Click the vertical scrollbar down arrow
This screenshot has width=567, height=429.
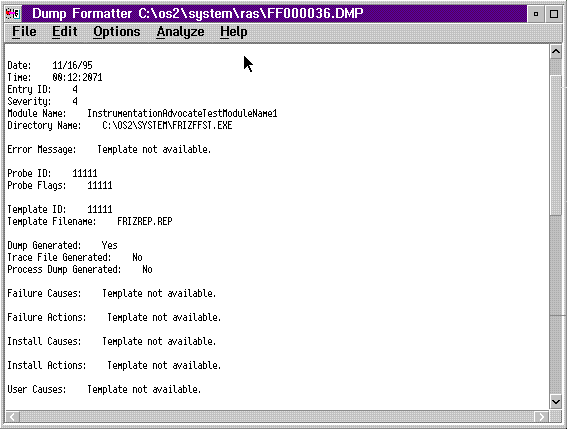(556, 401)
